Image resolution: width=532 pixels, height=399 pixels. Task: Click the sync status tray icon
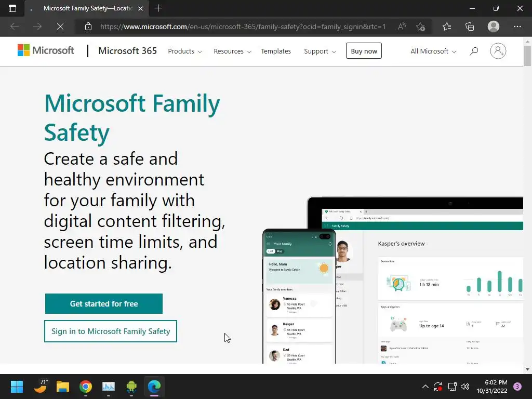(x=438, y=387)
